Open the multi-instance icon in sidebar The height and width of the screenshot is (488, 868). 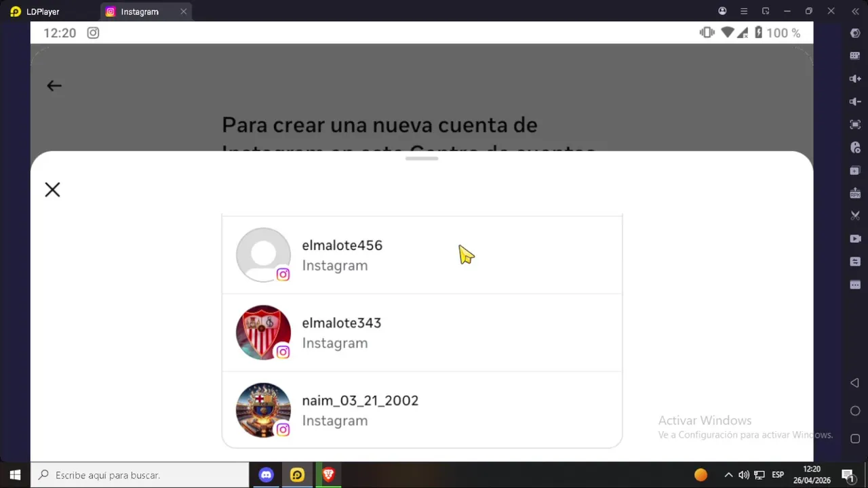tap(855, 170)
